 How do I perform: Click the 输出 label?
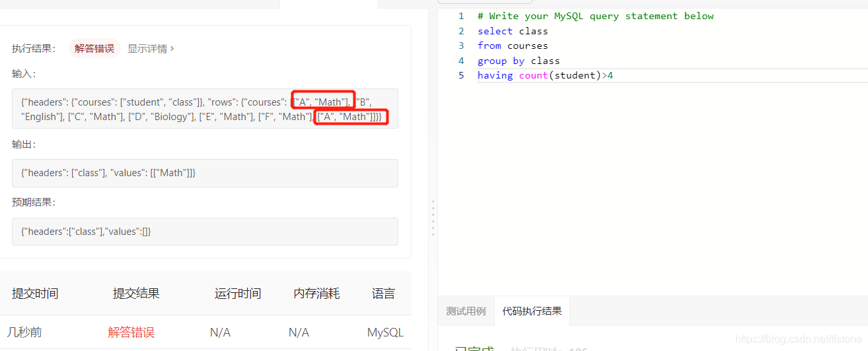tap(24, 144)
